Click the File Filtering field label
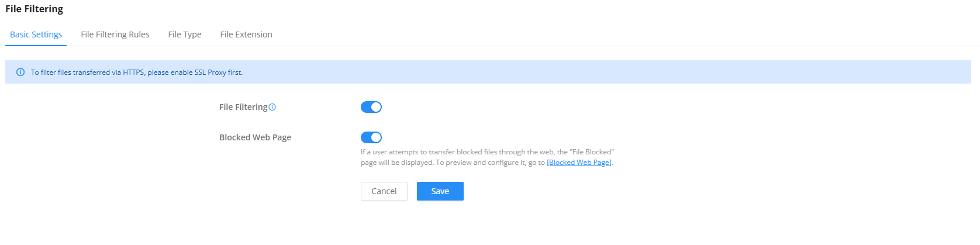 tap(243, 107)
